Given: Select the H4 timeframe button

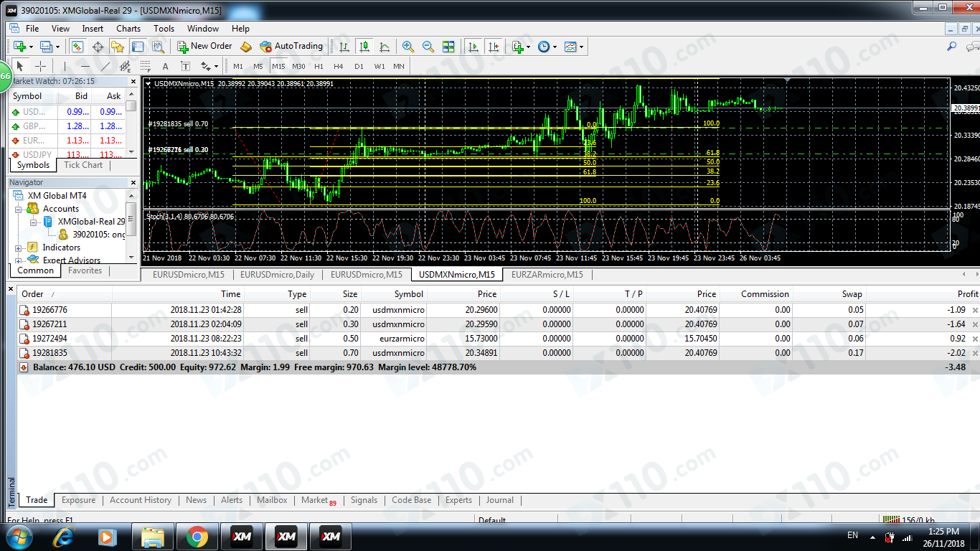Looking at the screenshot, I should click(x=339, y=66).
